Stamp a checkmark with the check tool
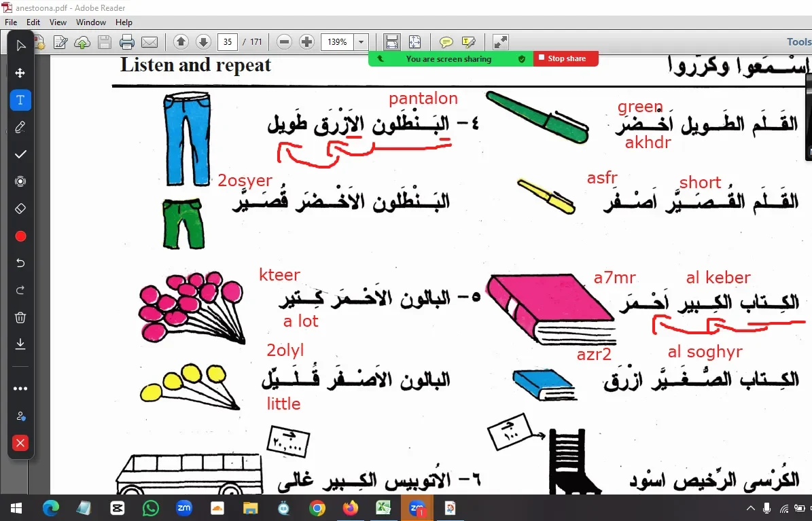Screen dimensions: 812x521 point(20,154)
